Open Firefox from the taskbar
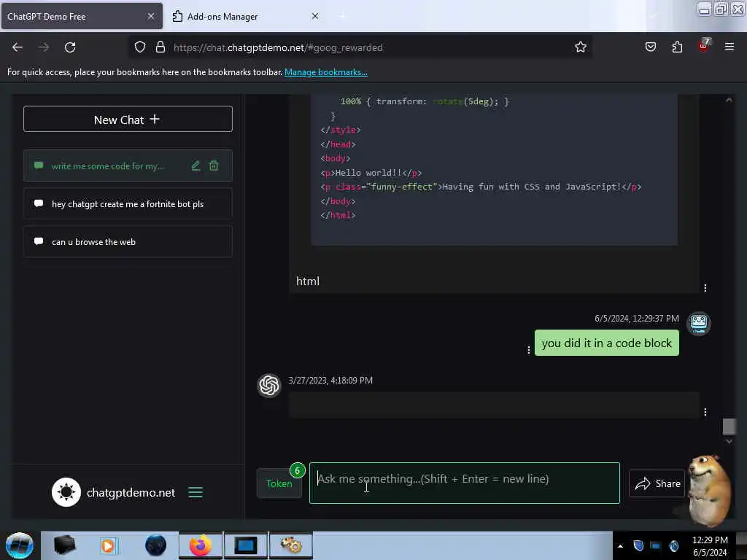 coord(200,545)
